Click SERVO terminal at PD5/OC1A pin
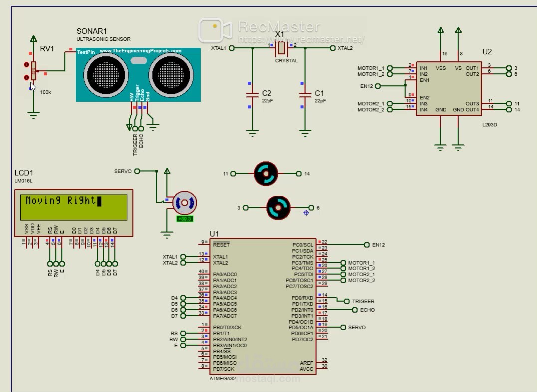This screenshot has height=392, width=537. tap(343, 327)
